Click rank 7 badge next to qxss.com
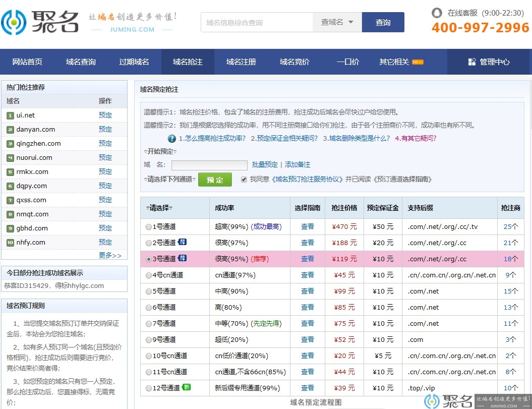The height and width of the screenshot is (409, 532). [10, 201]
